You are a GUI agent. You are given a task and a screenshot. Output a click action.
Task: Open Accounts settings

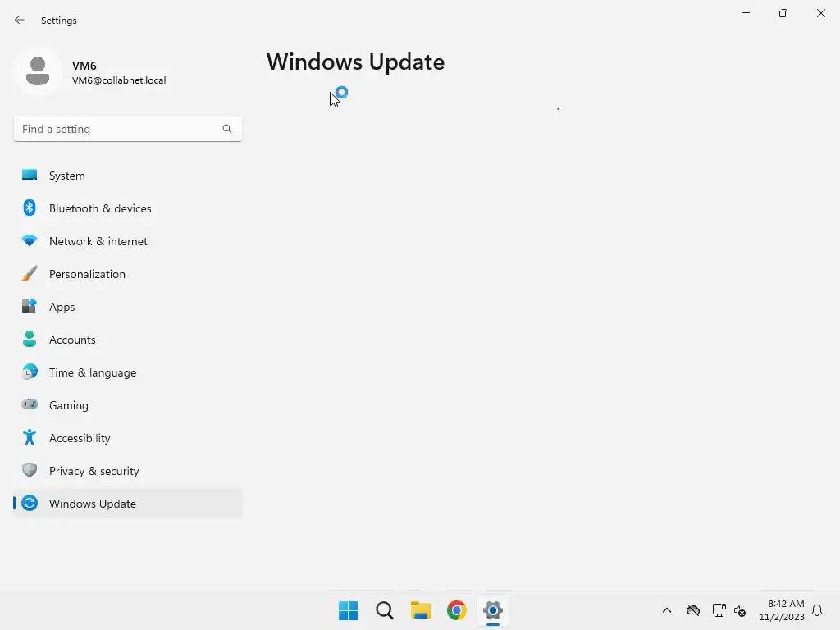127,340
